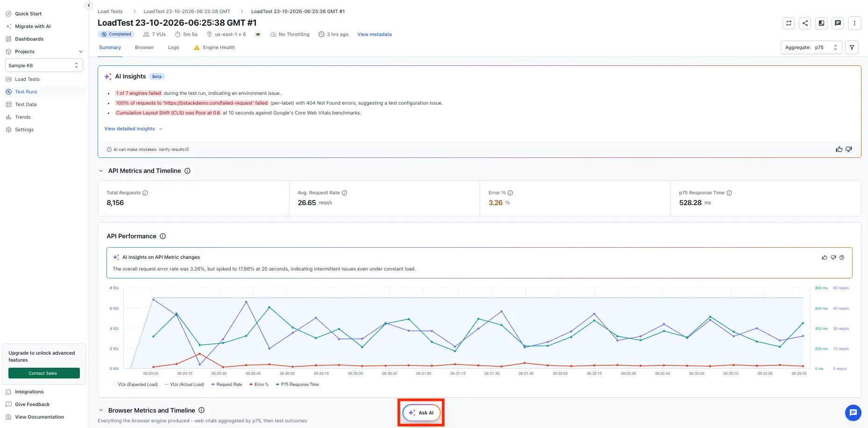Thumbs down the API Metric insight

tap(833, 257)
